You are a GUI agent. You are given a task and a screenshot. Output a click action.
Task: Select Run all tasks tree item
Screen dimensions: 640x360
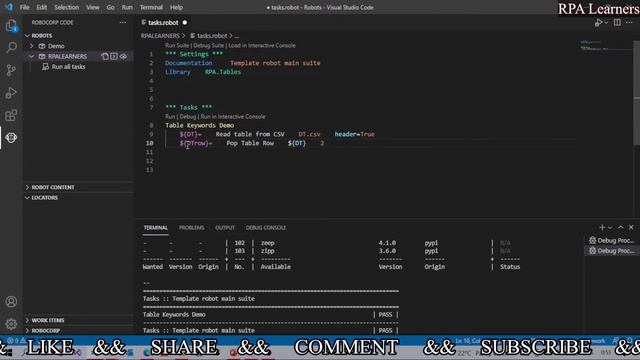pyautogui.click(x=68, y=67)
